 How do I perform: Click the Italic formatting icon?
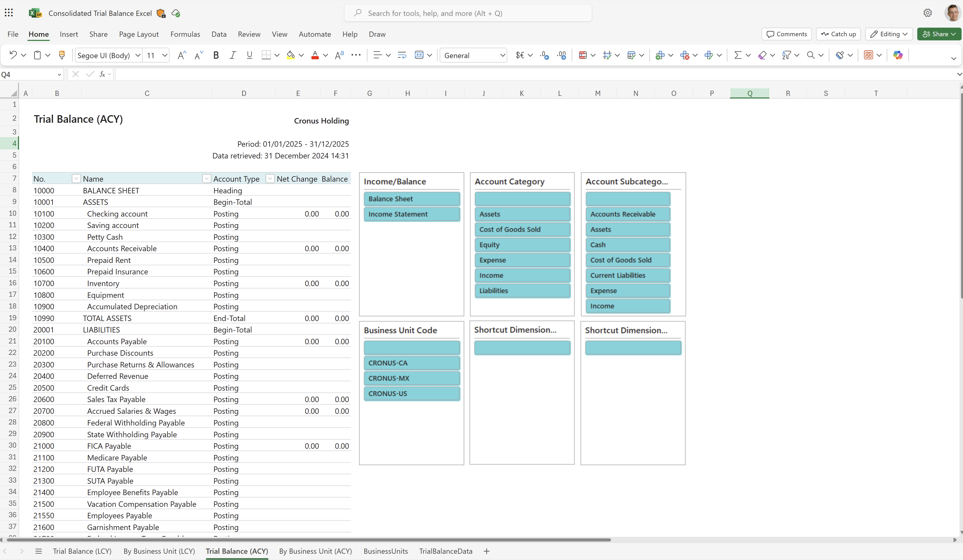tap(233, 55)
